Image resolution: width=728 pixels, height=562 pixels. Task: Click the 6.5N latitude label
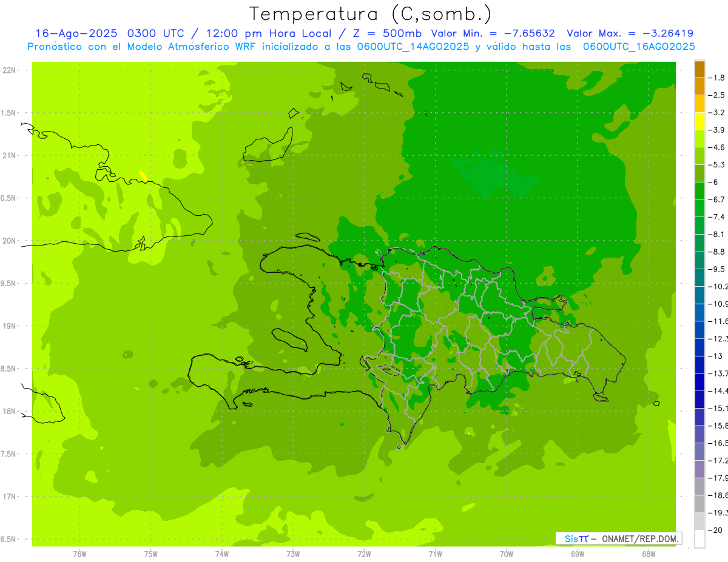[x=8, y=539]
